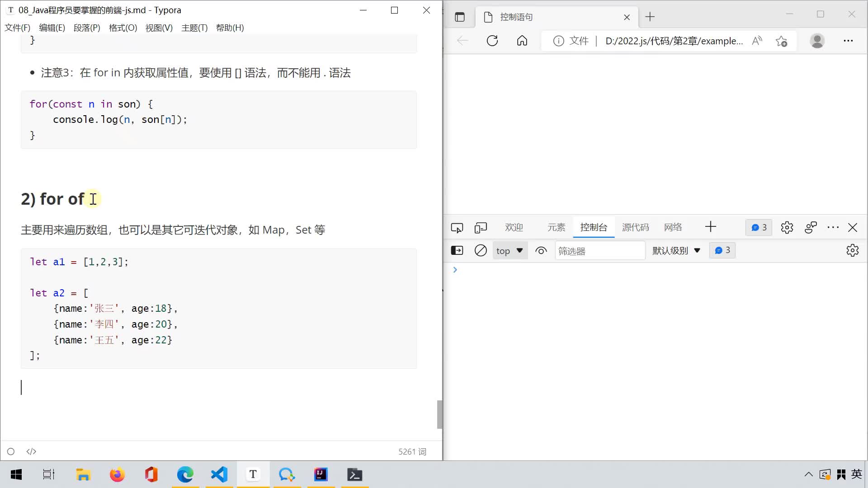Switch to the 控制台 DevTools tab

[x=594, y=228]
